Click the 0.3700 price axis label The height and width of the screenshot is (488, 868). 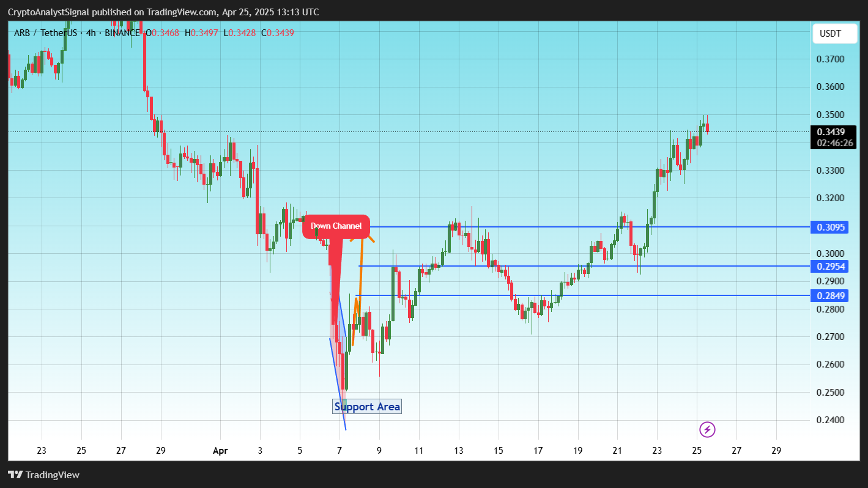point(830,59)
